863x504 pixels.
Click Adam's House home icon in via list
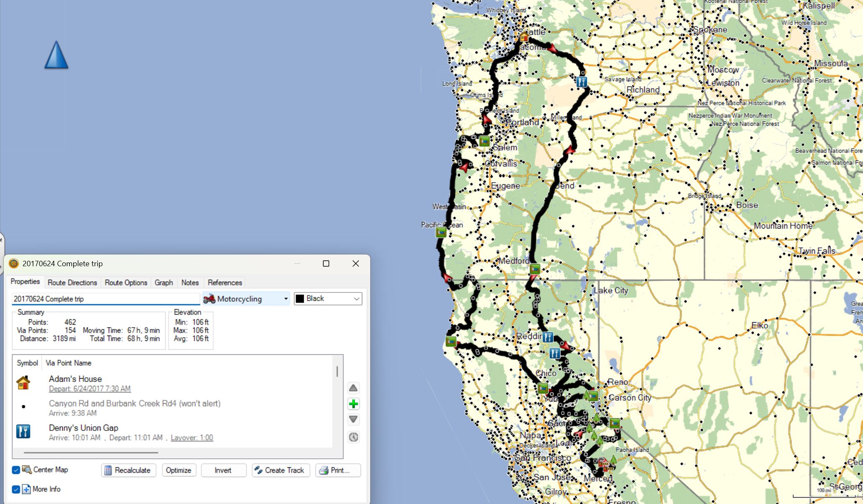pos(23,382)
